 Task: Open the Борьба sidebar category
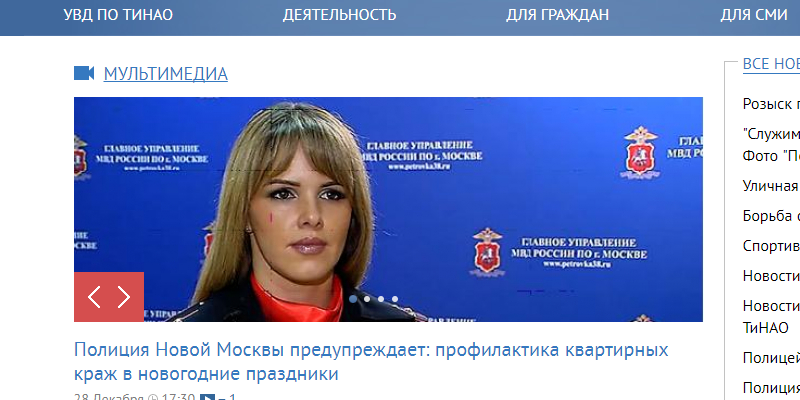pos(771,216)
